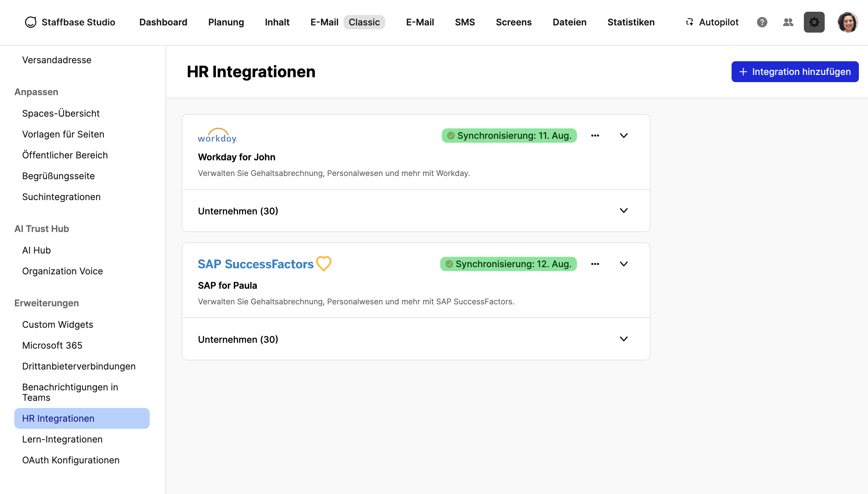View the Statistiken tab
The width and height of the screenshot is (868, 494).
pos(631,22)
